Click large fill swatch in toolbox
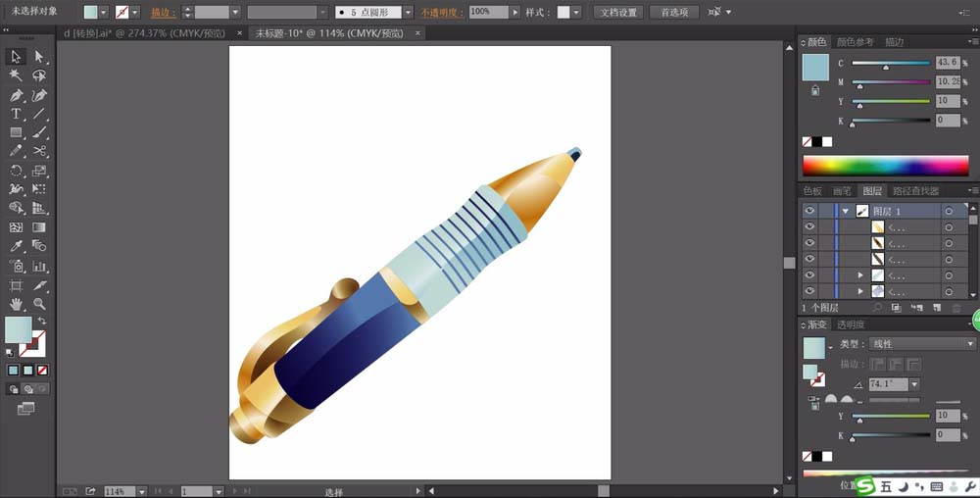 pos(18,330)
